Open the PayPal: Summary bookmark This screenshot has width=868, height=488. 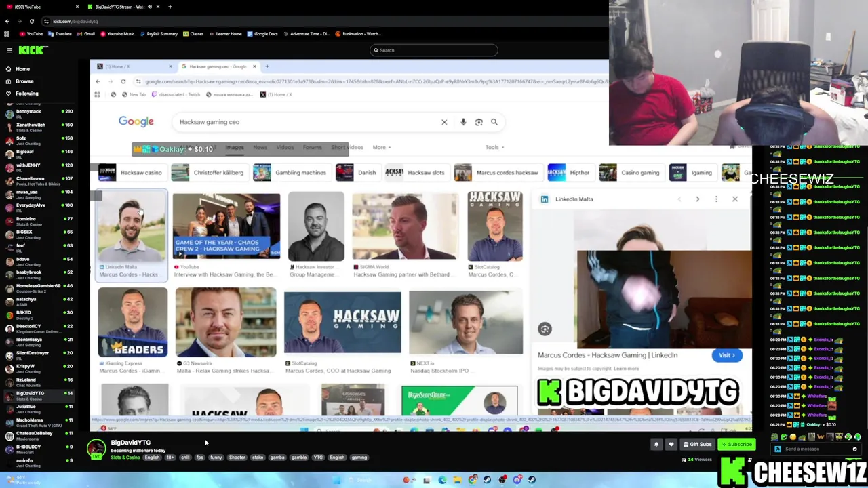point(158,34)
